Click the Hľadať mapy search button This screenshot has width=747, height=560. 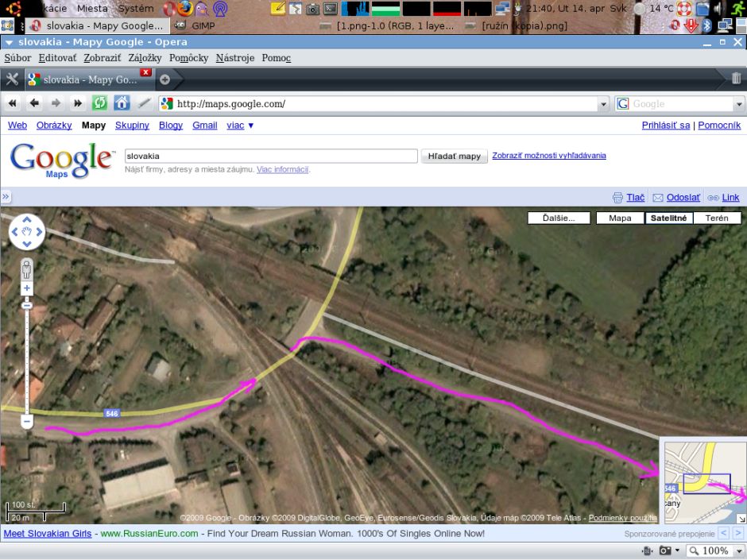click(x=454, y=156)
